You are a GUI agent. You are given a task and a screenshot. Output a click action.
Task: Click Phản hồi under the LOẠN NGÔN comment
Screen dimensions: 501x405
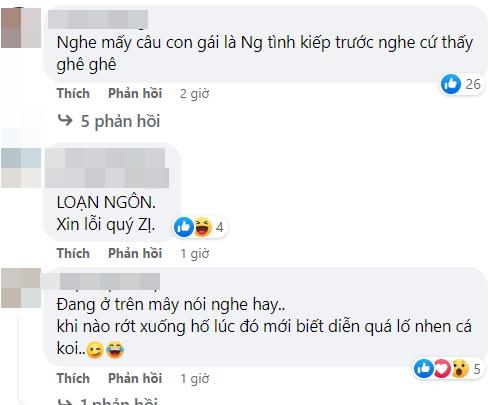[135, 253]
